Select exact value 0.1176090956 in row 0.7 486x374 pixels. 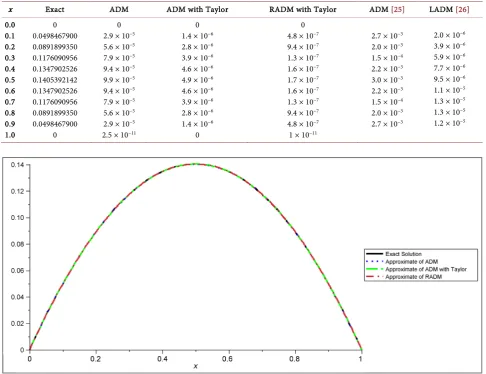click(55, 102)
